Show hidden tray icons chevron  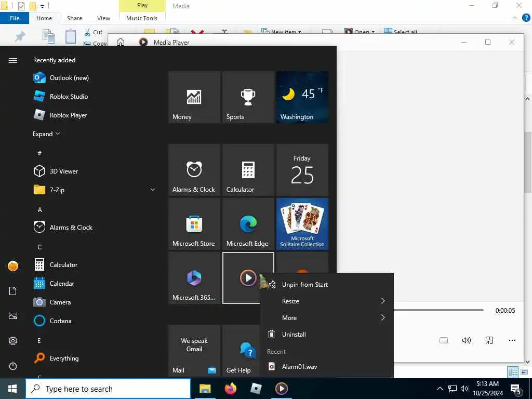[x=440, y=389]
